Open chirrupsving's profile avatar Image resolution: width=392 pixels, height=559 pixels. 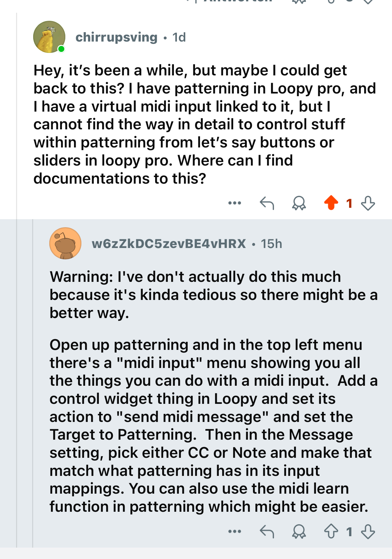point(49,37)
